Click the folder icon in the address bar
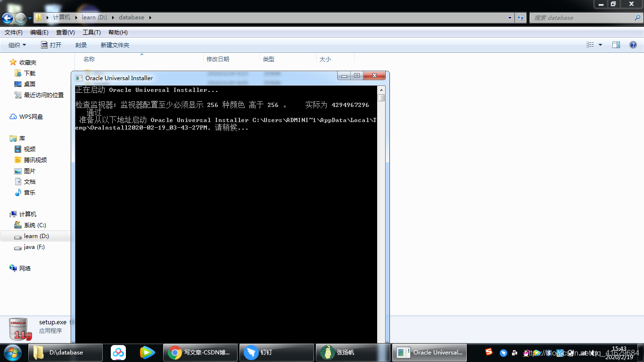 [x=39, y=17]
